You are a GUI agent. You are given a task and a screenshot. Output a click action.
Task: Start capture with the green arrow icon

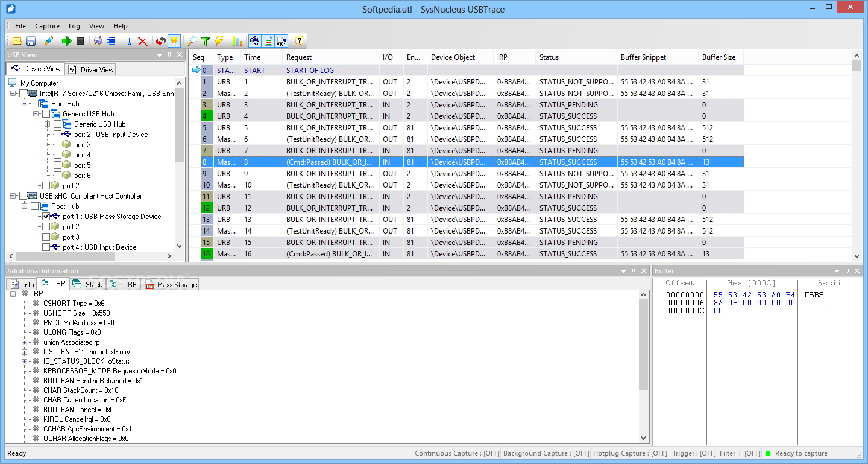(x=67, y=41)
